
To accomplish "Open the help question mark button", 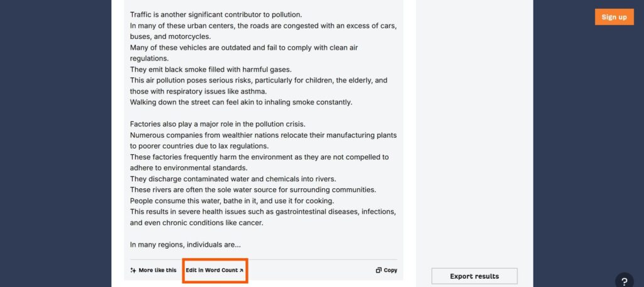I will click(624, 281).
